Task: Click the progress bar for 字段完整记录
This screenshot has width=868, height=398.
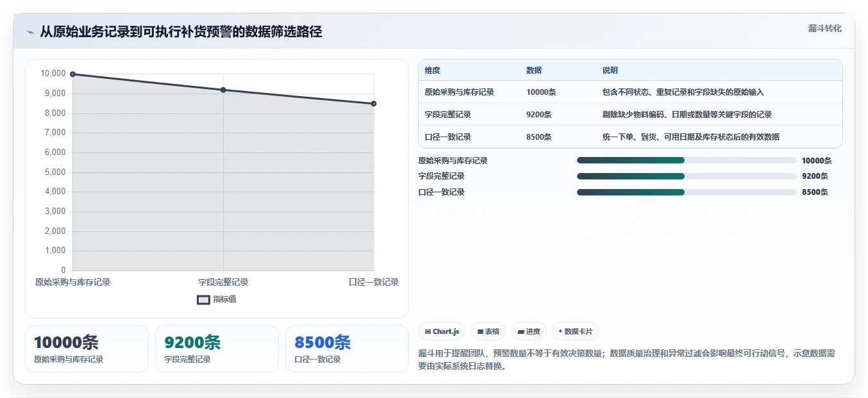Action: (687, 176)
